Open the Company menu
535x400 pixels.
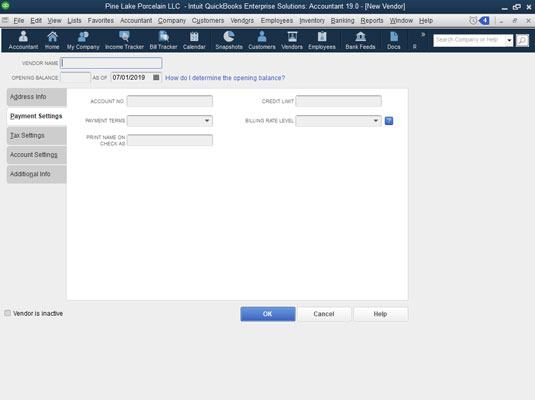coord(172,20)
